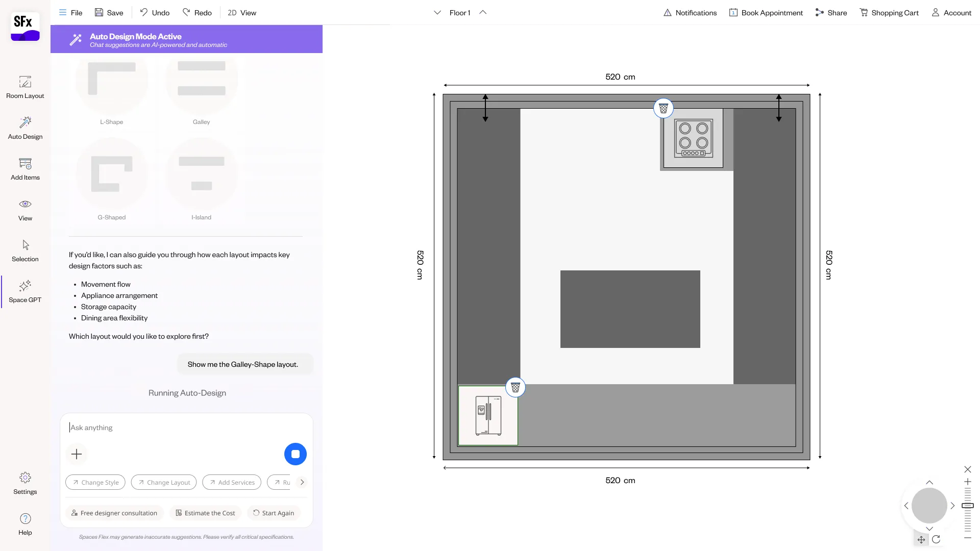Pan the view right with the navigation arrow

pyautogui.click(x=952, y=506)
